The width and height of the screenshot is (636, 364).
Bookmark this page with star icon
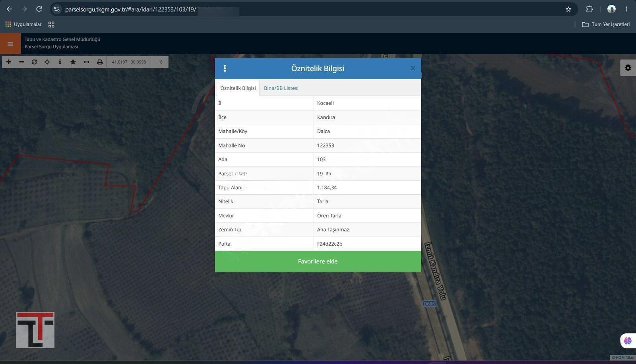568,9
